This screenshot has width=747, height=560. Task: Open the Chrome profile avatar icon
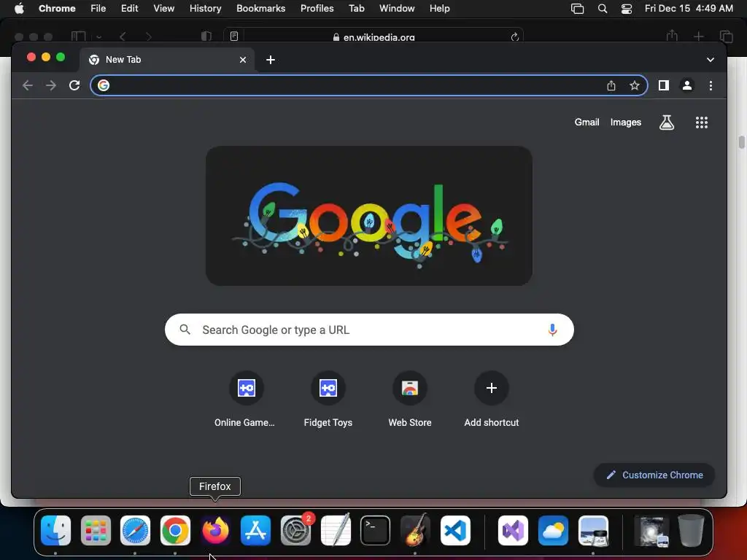point(687,85)
